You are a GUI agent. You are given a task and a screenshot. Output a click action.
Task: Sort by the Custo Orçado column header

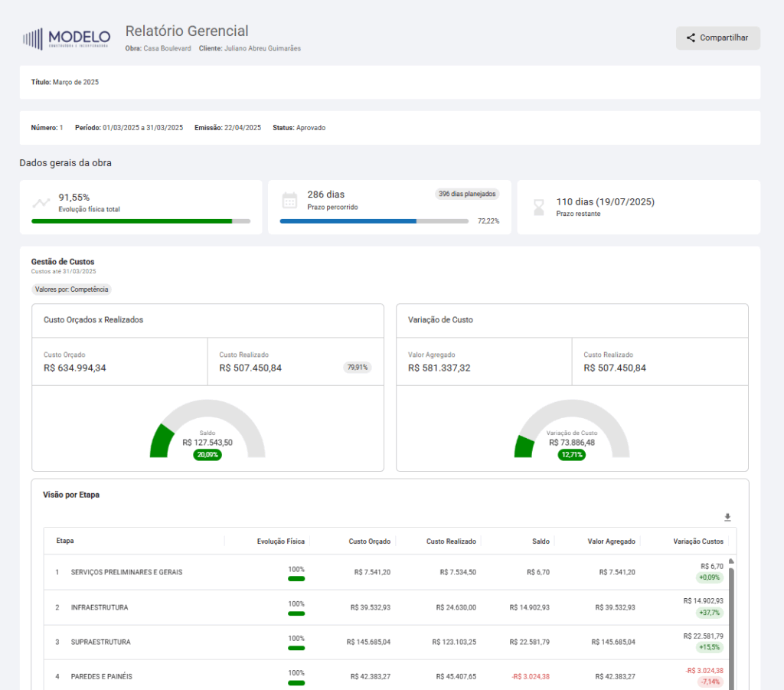[x=369, y=541]
